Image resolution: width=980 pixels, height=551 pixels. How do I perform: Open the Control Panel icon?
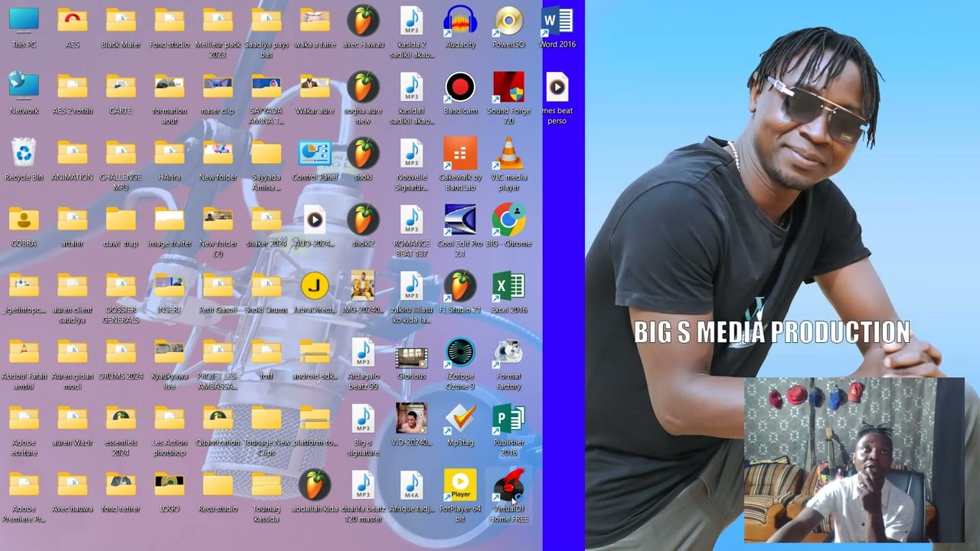(x=315, y=154)
